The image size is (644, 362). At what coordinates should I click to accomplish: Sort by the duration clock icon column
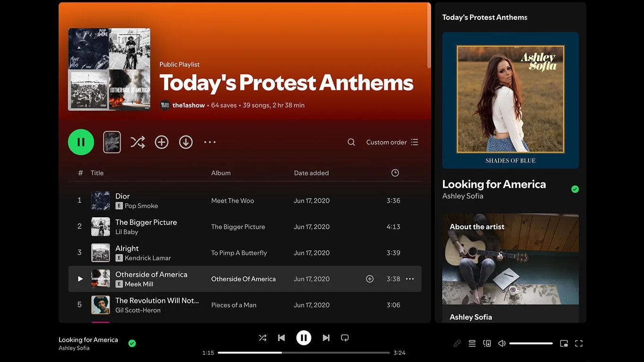[x=395, y=173]
